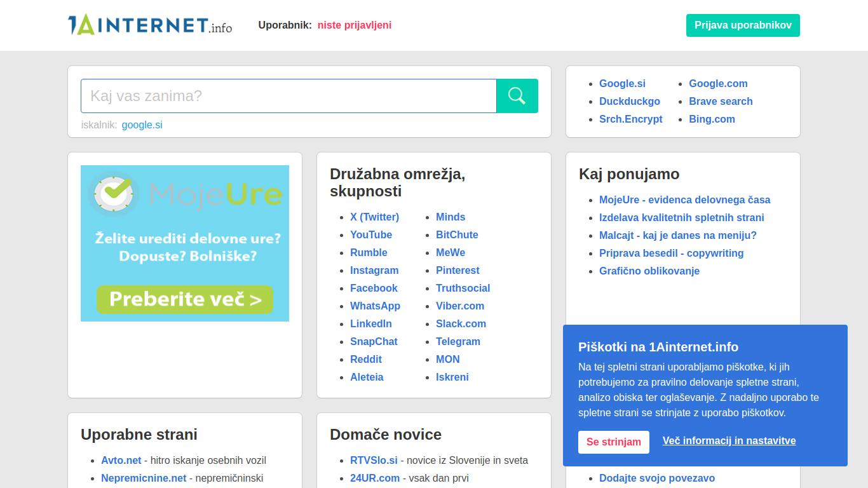868x488 pixels.
Task: Focus the 'Kaj vas zanima?' search field
Action: pos(288,96)
